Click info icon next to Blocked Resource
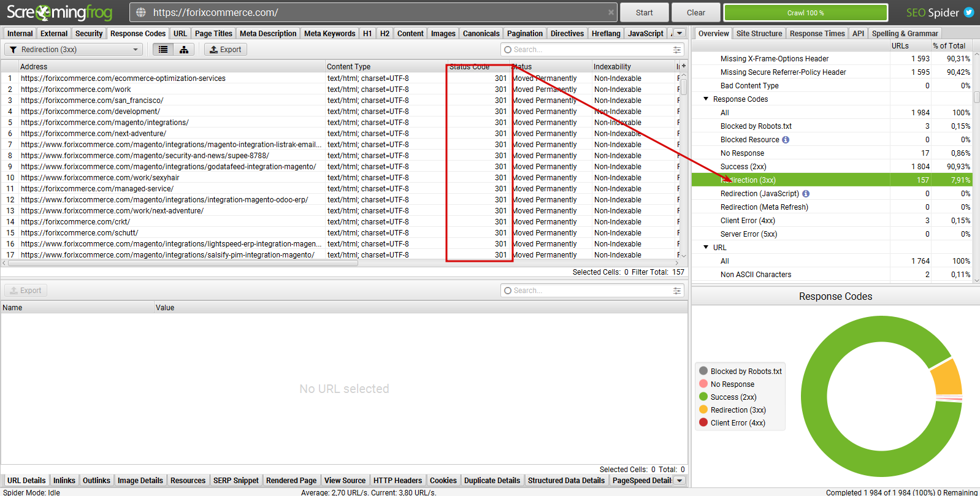This screenshot has width=980, height=496. (x=786, y=140)
